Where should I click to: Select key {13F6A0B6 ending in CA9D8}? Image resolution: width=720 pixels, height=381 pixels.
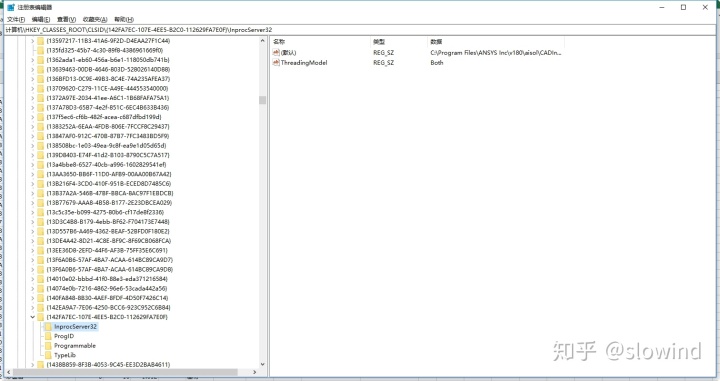(110, 269)
